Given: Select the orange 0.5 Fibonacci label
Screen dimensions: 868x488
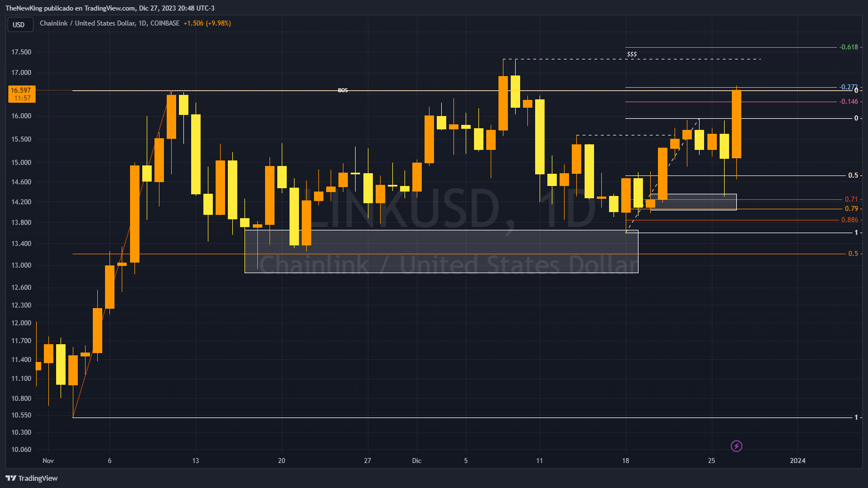Looking at the screenshot, I should 853,254.
